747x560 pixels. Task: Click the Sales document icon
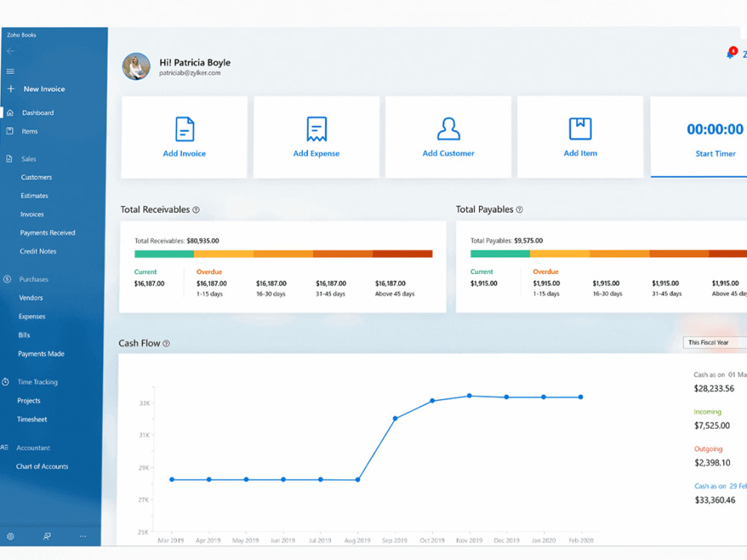click(9, 158)
